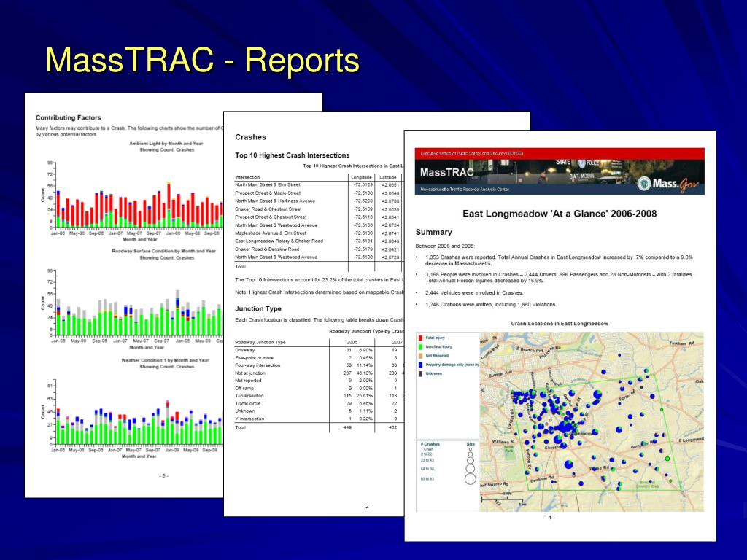
Task: Click the 'T-intersection' row
Action: tap(318, 396)
